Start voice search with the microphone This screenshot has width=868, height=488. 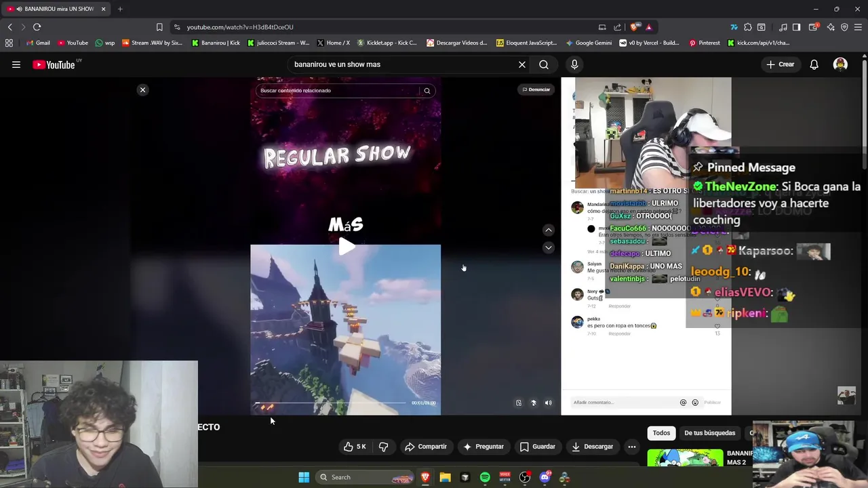click(574, 64)
